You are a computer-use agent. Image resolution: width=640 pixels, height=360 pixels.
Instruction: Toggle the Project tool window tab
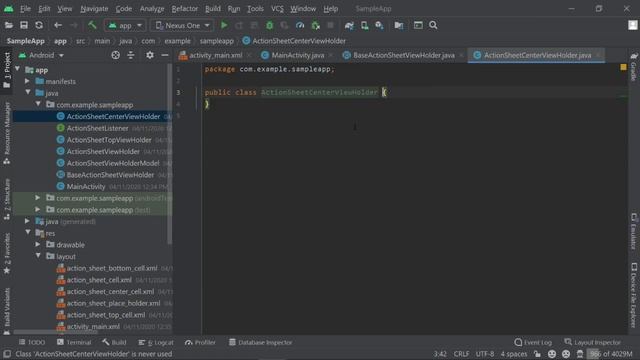(x=7, y=70)
